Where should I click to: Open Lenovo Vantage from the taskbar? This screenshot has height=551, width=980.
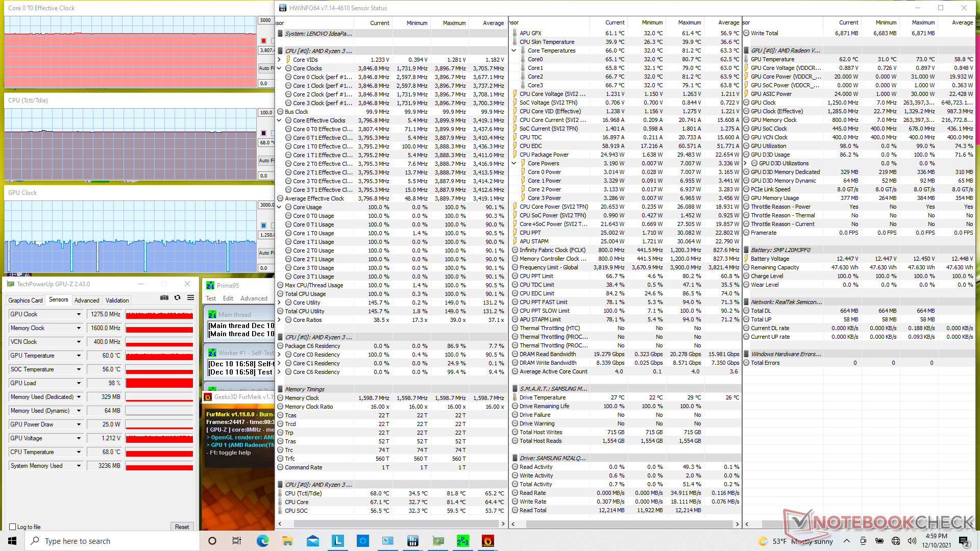tap(337, 541)
